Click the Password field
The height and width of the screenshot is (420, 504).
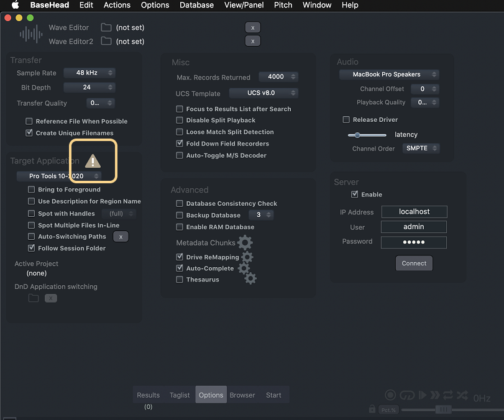pos(414,242)
